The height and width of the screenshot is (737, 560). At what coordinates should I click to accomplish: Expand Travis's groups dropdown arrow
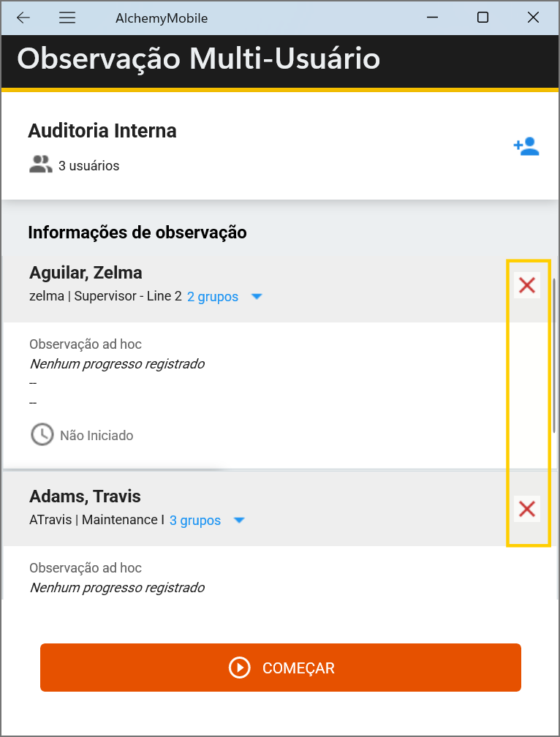click(x=238, y=521)
